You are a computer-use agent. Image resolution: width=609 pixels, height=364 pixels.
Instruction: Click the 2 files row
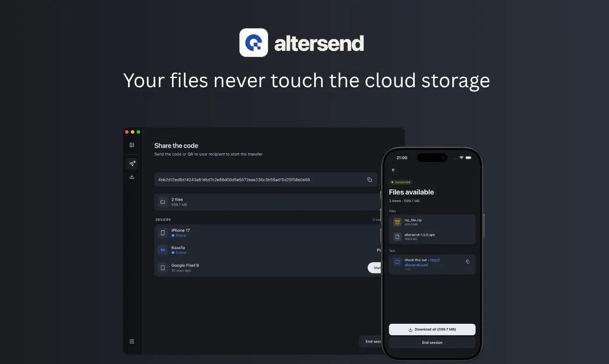269,202
